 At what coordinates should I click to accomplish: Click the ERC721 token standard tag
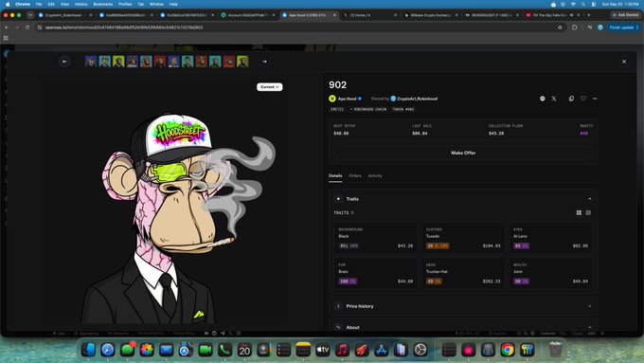[x=337, y=110]
